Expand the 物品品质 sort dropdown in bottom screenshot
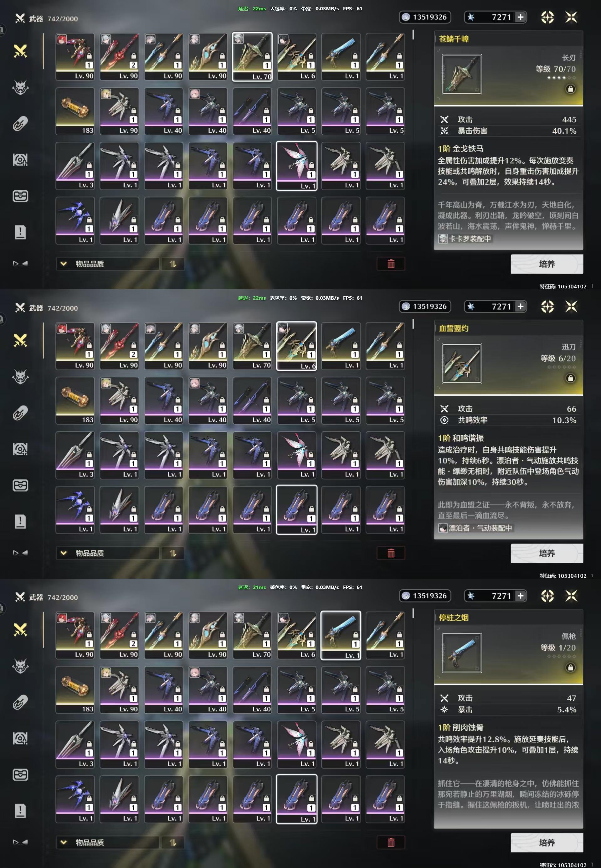The width and height of the screenshot is (601, 868). tap(107, 842)
